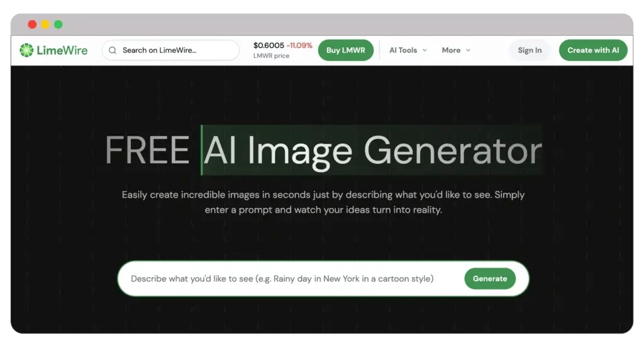Click the image prompt description field
644x340 pixels.
(x=282, y=278)
